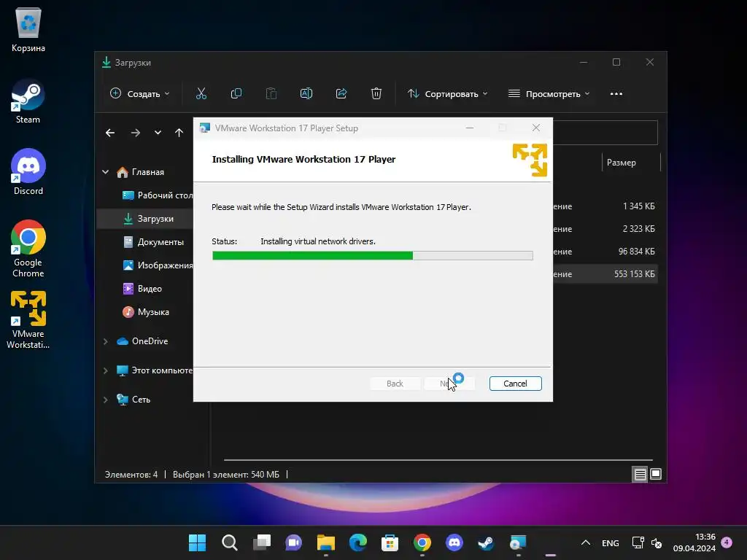The height and width of the screenshot is (560, 747).
Task: Open the three-dots more options menu
Action: click(616, 94)
